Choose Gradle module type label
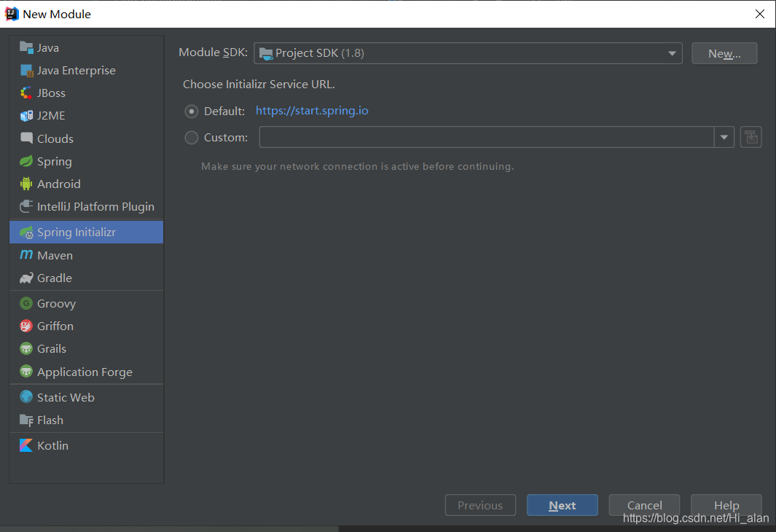776x532 pixels. (55, 278)
